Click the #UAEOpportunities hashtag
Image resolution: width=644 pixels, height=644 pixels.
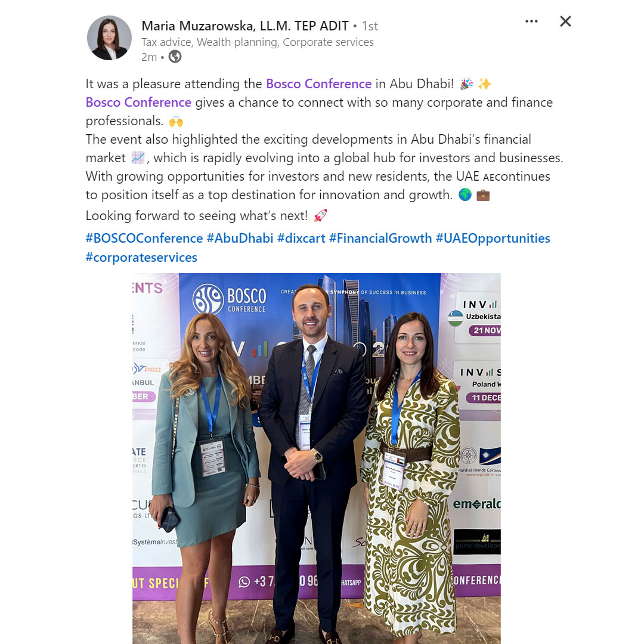[493, 238]
